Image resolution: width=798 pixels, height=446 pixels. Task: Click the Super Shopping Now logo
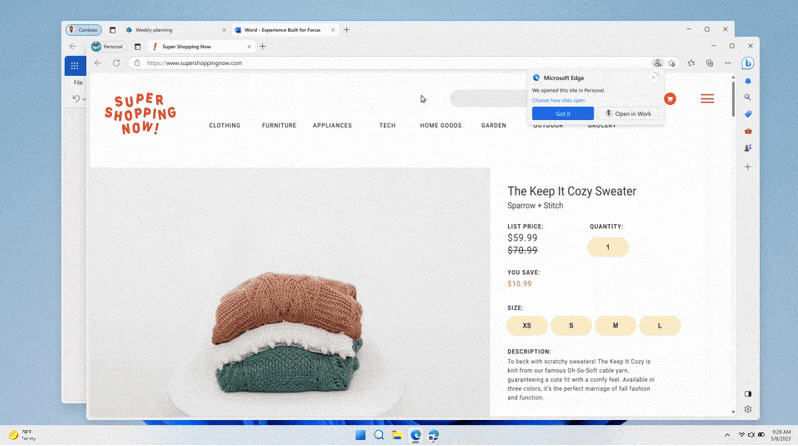(140, 114)
